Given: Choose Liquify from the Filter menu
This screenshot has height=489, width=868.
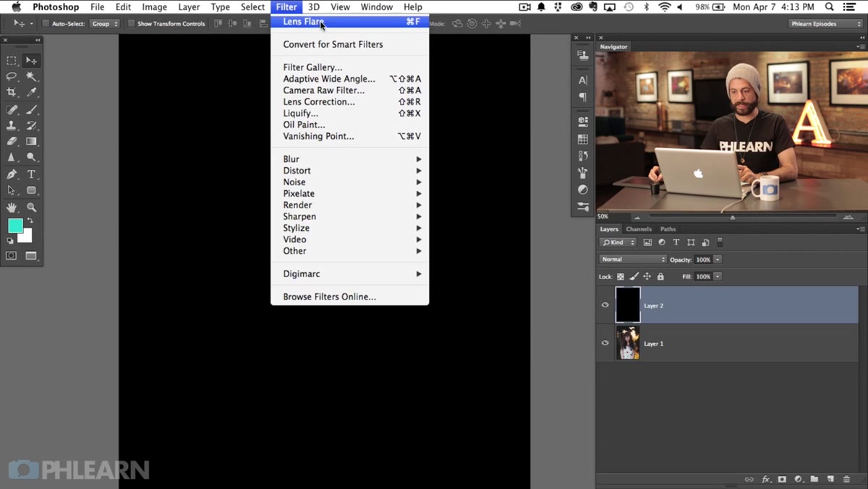Looking at the screenshot, I should coord(349,113).
